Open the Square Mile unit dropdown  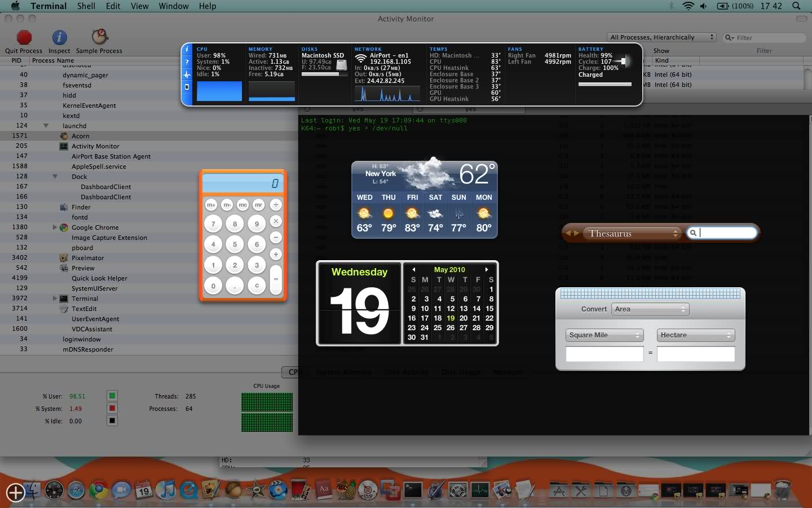[x=604, y=335]
